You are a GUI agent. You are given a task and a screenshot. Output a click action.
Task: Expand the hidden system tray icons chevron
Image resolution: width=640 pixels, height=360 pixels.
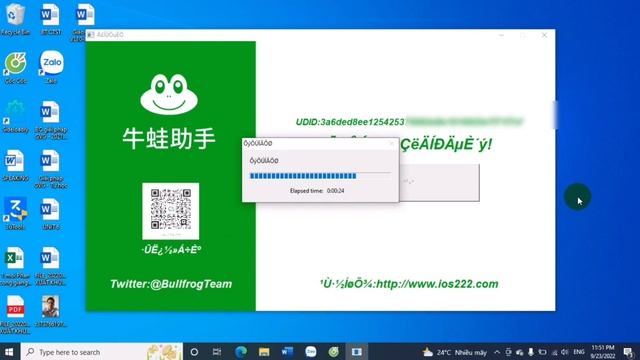pyautogui.click(x=497, y=352)
